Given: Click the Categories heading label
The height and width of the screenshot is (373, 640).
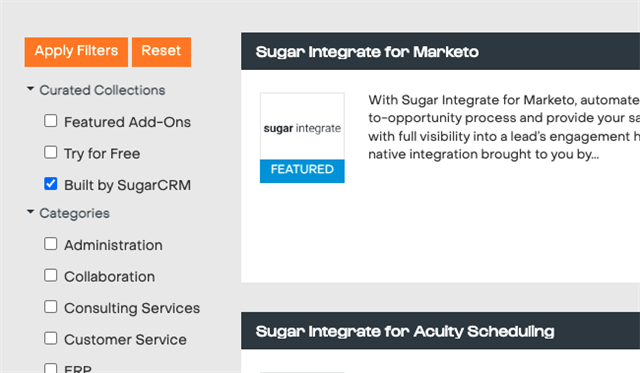Looking at the screenshot, I should click(x=74, y=213).
